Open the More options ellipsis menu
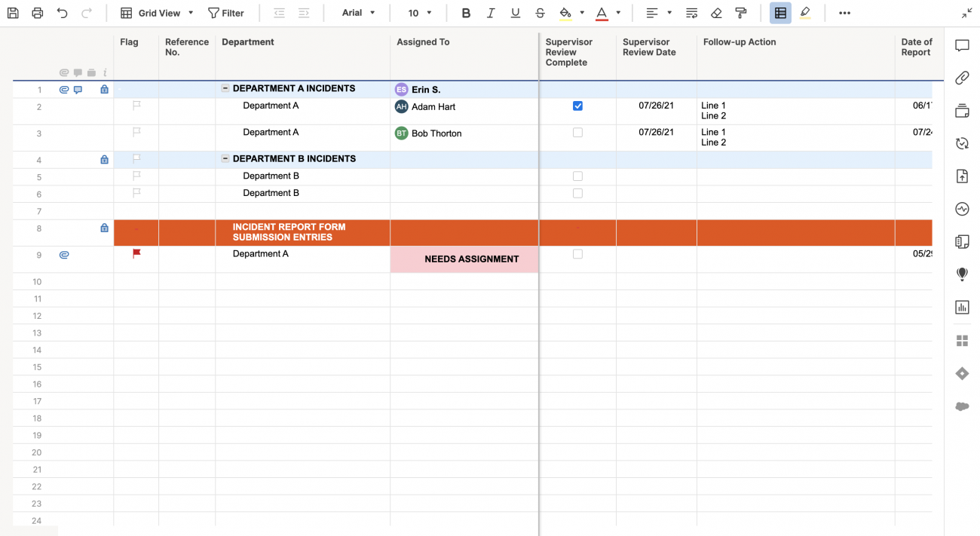Screen dimensions: 980x536 (x=844, y=13)
